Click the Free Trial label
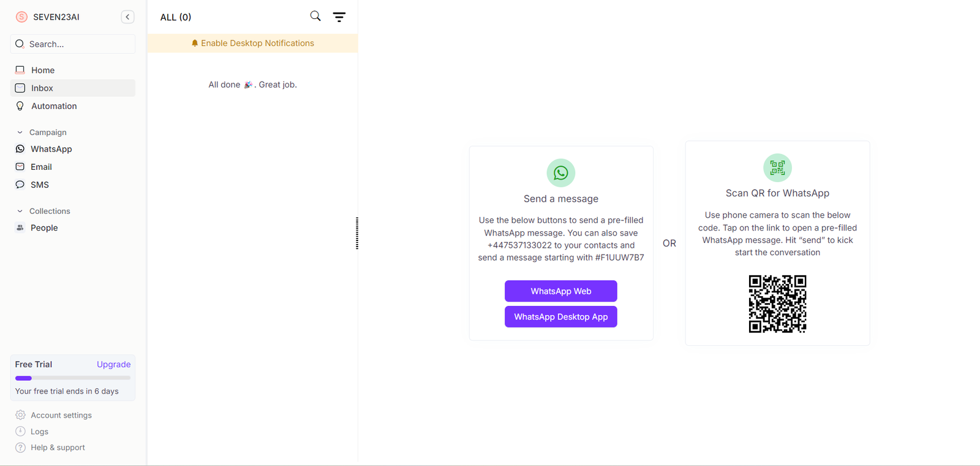Viewport: 980px width, 466px height. [34, 364]
